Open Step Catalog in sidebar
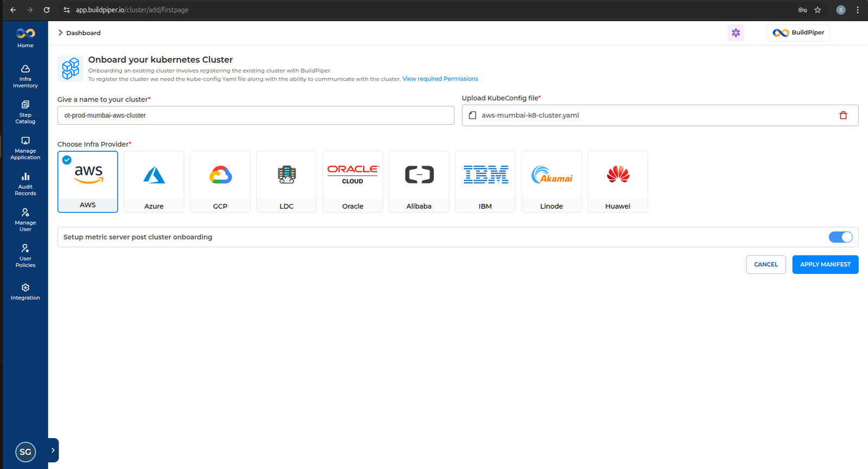This screenshot has width=868, height=469. [x=25, y=112]
